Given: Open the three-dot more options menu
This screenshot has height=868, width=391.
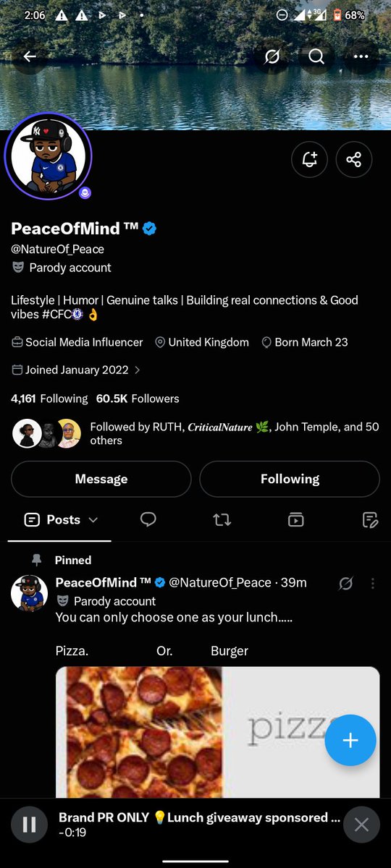Looking at the screenshot, I should point(361,56).
